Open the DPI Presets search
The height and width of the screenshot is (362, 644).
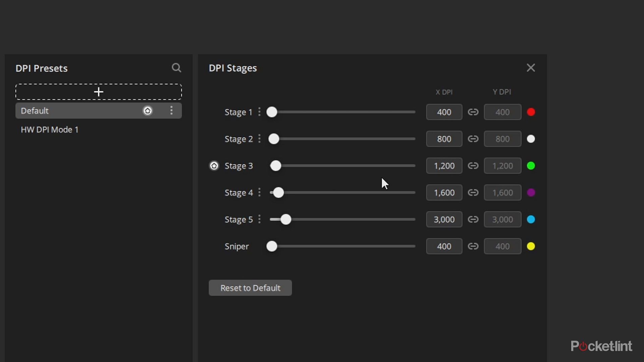coord(176,68)
